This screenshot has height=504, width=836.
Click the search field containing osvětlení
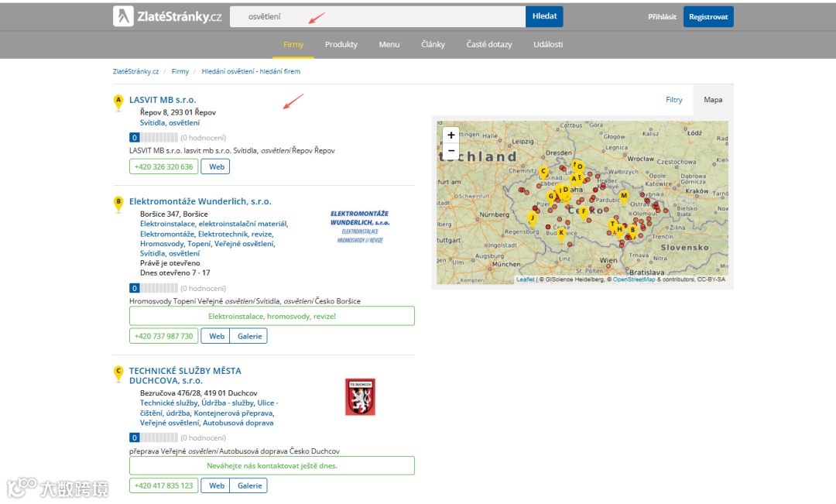(378, 16)
